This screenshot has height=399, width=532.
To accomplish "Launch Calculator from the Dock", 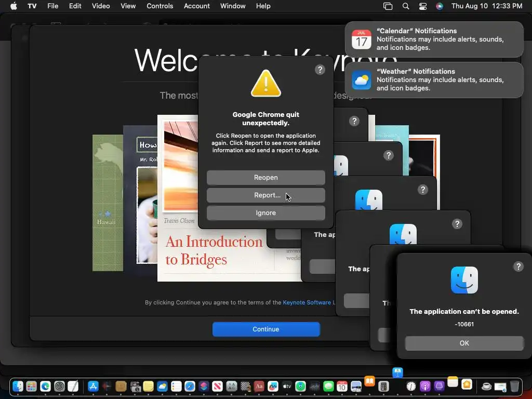I will point(383,386).
